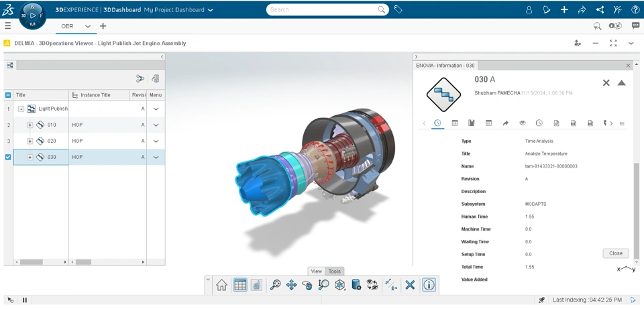
Task: Click the database settings cylinder icon
Action: coord(356,285)
